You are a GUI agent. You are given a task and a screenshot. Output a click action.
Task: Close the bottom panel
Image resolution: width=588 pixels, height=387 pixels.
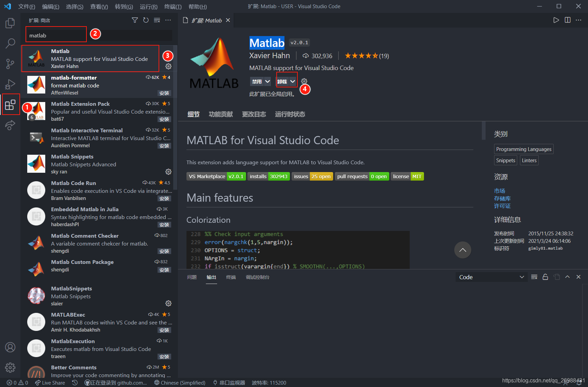pos(578,277)
